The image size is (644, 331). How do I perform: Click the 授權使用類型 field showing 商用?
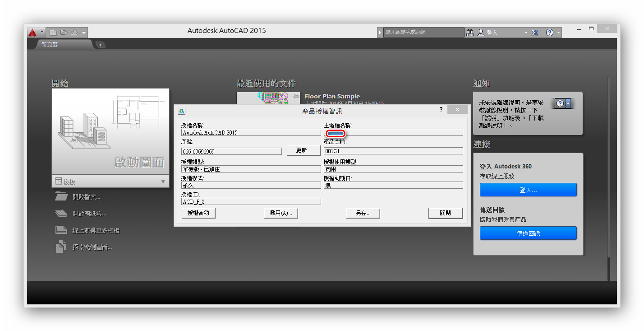(393, 169)
